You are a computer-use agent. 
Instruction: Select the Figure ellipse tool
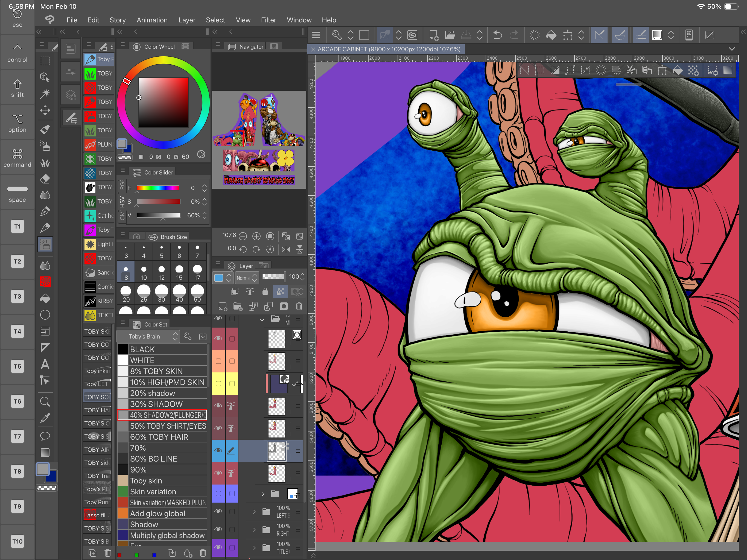click(45, 315)
